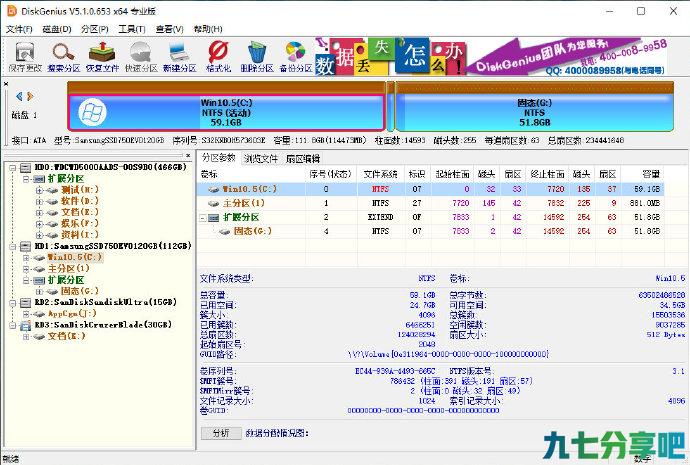Select 主分区(1) in the disk tree
The image size is (690, 465).
pyautogui.click(x=68, y=268)
